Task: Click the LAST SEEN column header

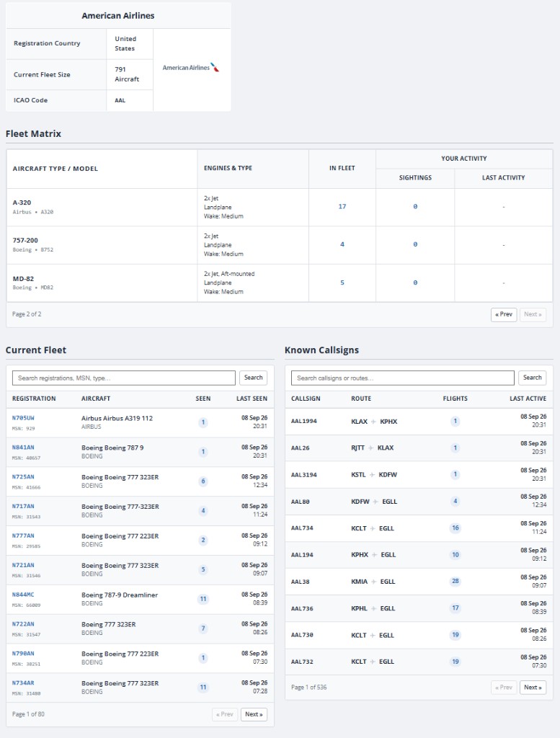Action: click(x=252, y=399)
